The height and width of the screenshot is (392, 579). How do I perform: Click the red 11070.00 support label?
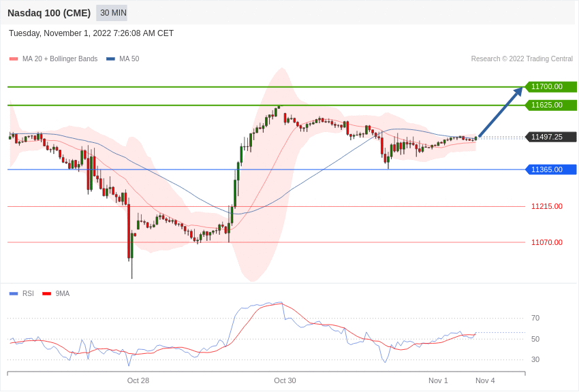point(547,242)
